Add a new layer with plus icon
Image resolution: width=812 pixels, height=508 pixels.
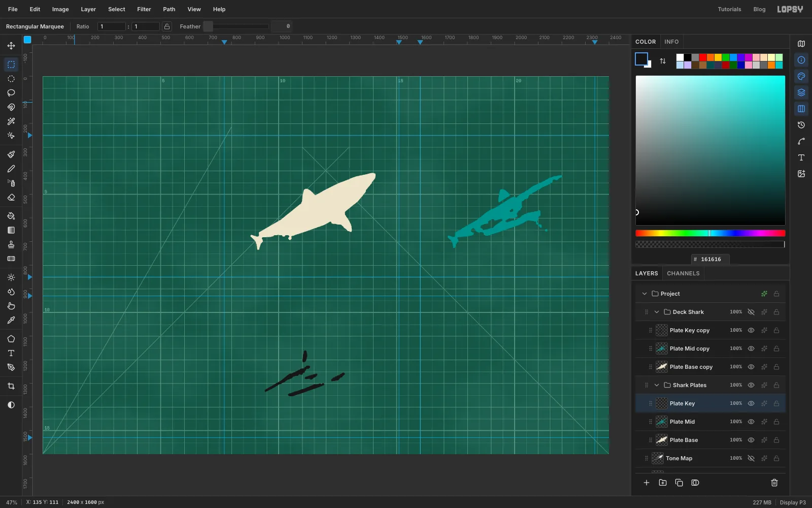coord(647,483)
